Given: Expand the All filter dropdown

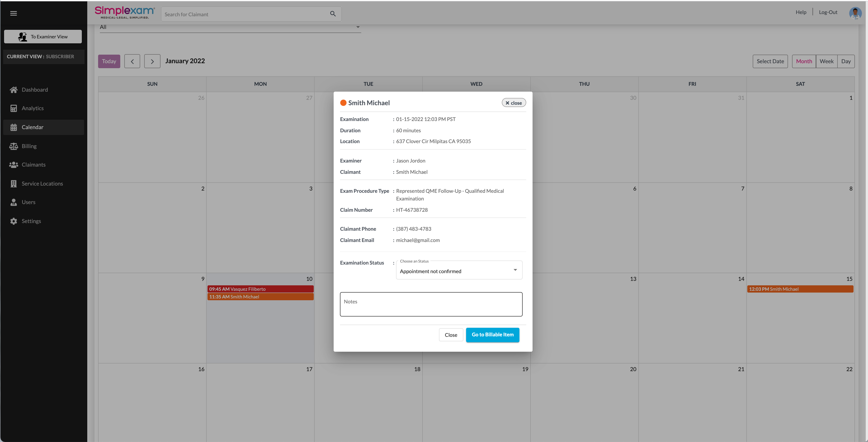Looking at the screenshot, I should click(x=230, y=27).
